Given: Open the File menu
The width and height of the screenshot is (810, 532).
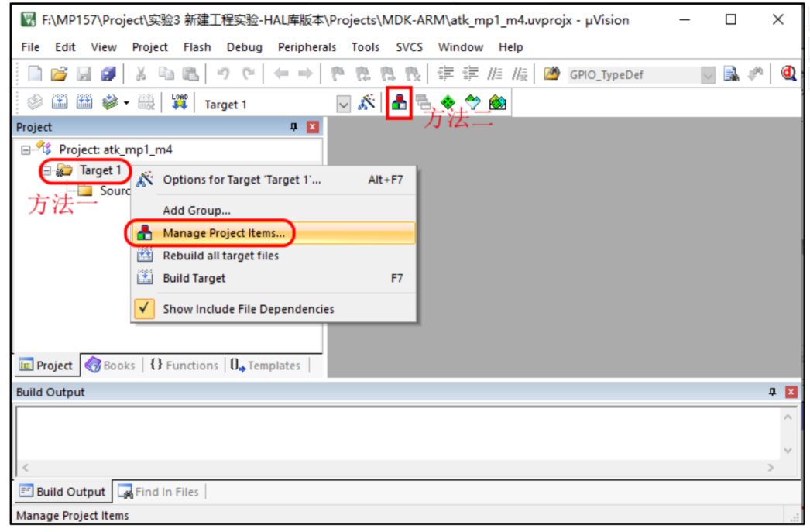Looking at the screenshot, I should coord(30,47).
